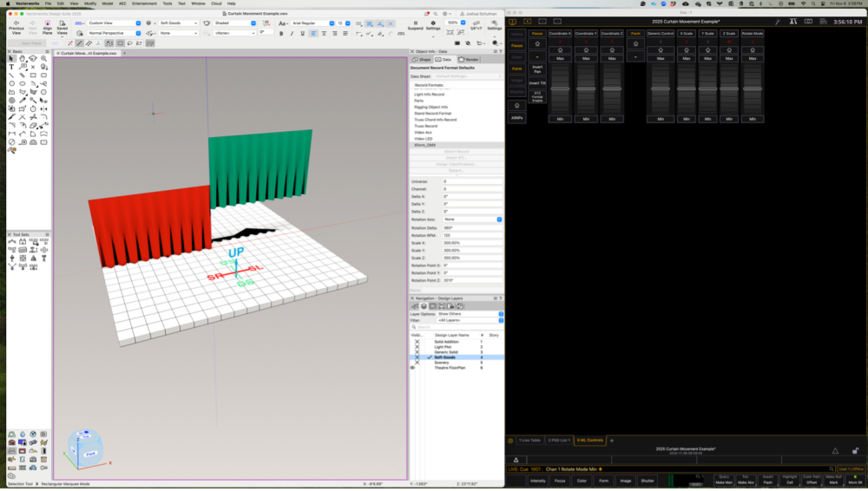Click the Invert Pan button
868x491 pixels.
click(537, 68)
